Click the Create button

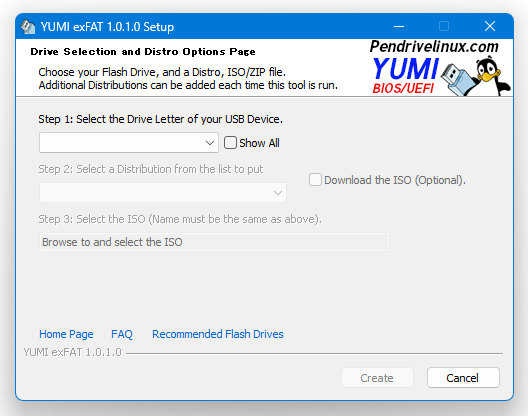(377, 378)
